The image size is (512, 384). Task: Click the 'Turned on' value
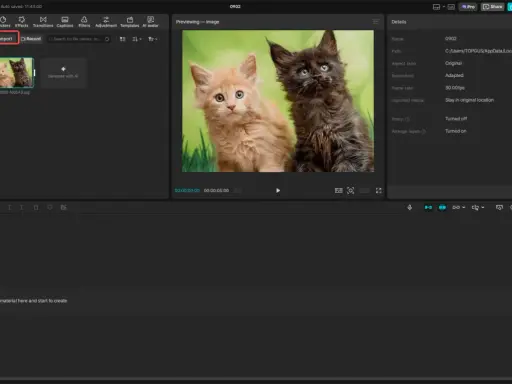tap(456, 131)
